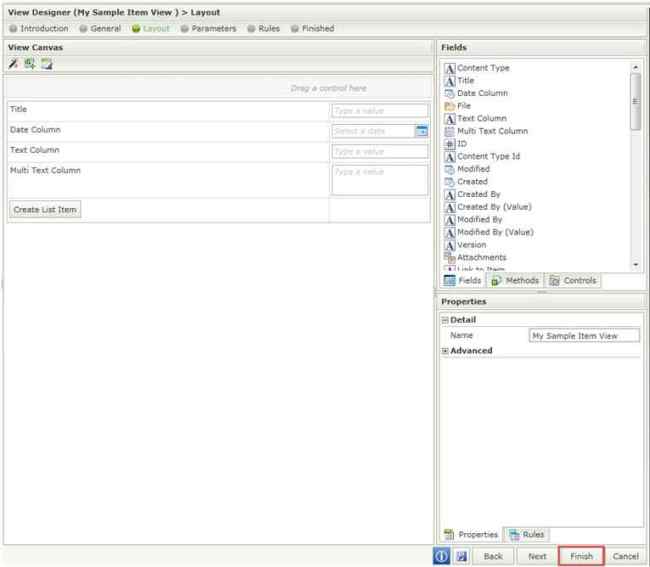Click the Version field icon

[450, 245]
